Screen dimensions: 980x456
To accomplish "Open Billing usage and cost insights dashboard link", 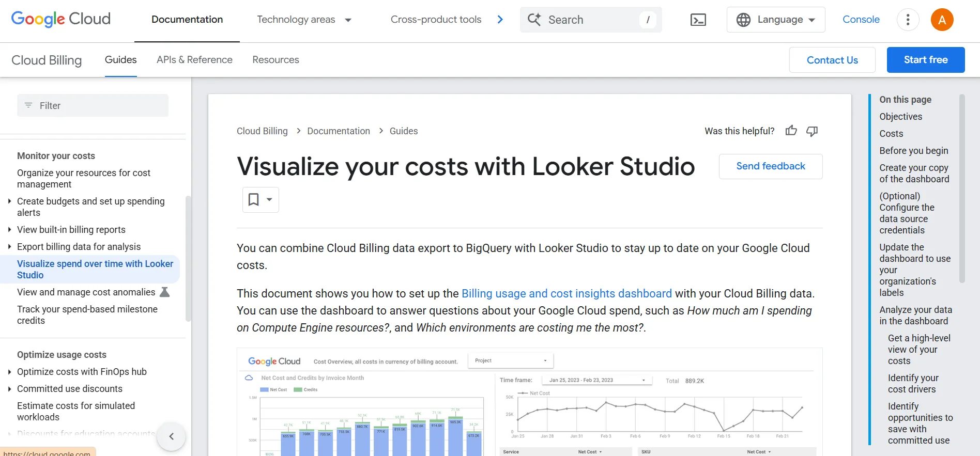I will click(566, 293).
